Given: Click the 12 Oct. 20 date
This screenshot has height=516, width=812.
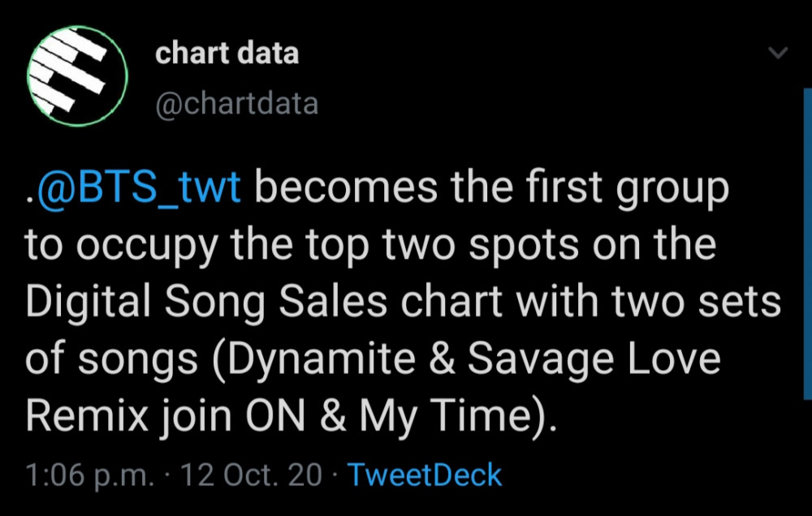Looking at the screenshot, I should pyautogui.click(x=251, y=475).
